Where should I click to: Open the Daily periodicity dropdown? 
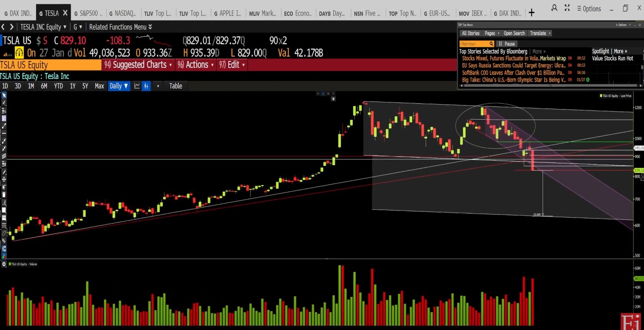(x=119, y=86)
